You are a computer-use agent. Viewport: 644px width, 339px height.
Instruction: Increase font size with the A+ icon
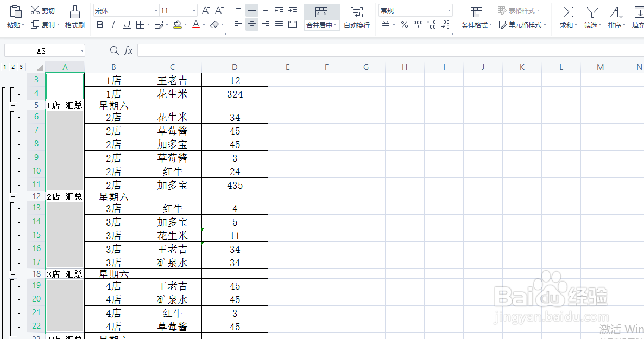tap(206, 10)
